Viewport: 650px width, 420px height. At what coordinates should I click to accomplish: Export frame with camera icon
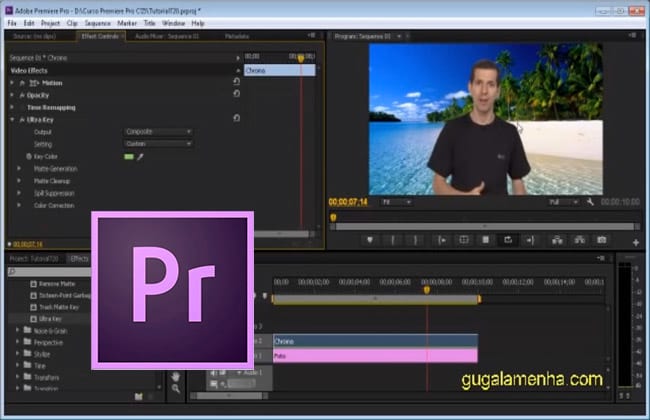(601, 240)
